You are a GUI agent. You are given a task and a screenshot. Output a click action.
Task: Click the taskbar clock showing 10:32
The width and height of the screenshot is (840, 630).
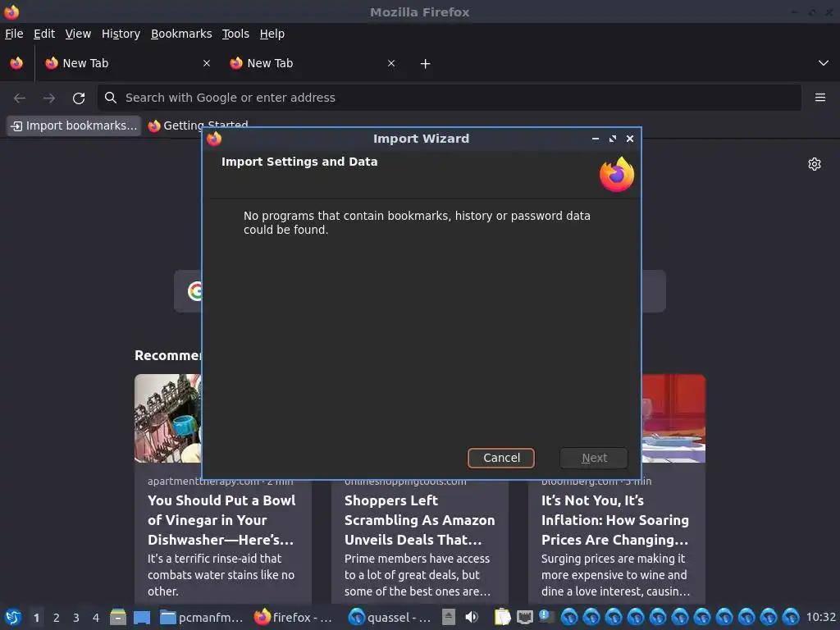click(x=820, y=617)
